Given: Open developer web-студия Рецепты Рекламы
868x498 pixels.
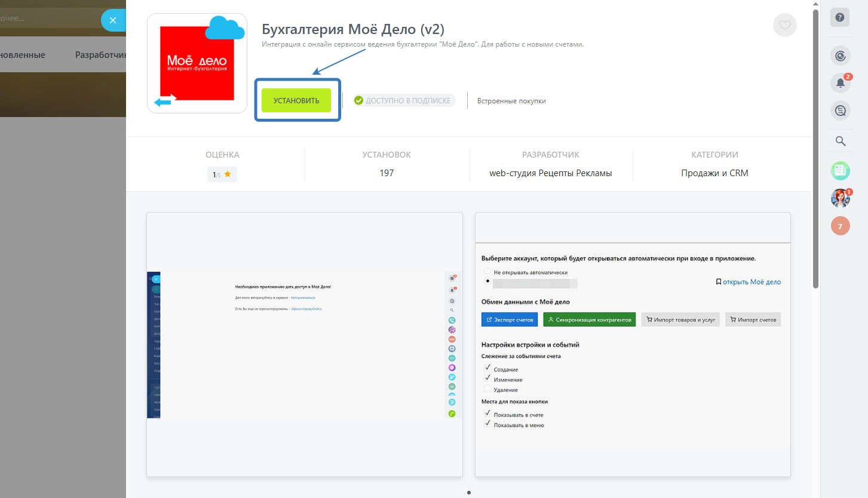Looking at the screenshot, I should tap(551, 173).
